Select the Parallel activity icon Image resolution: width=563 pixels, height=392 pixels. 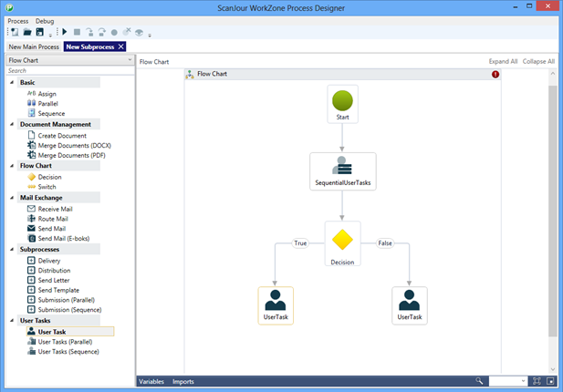pos(32,103)
